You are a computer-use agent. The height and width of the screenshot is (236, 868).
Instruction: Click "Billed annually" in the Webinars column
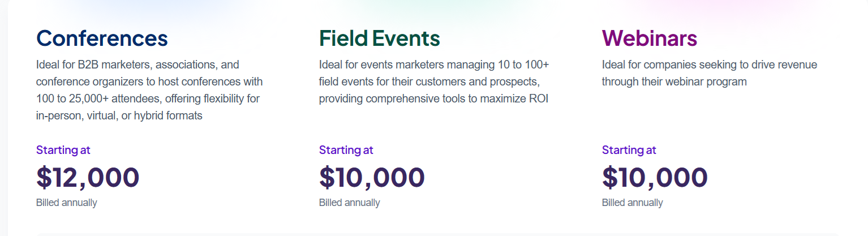click(x=632, y=203)
